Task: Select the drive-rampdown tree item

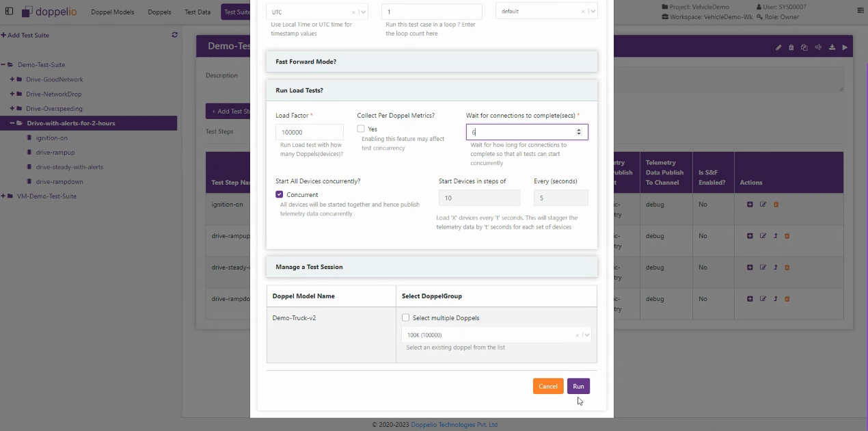Action: (59, 181)
